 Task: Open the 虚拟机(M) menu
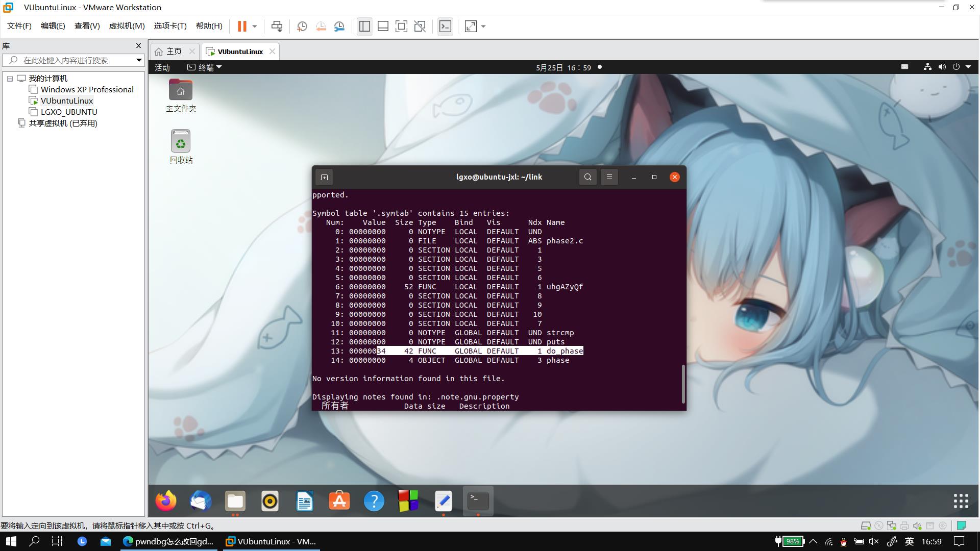coord(127,26)
